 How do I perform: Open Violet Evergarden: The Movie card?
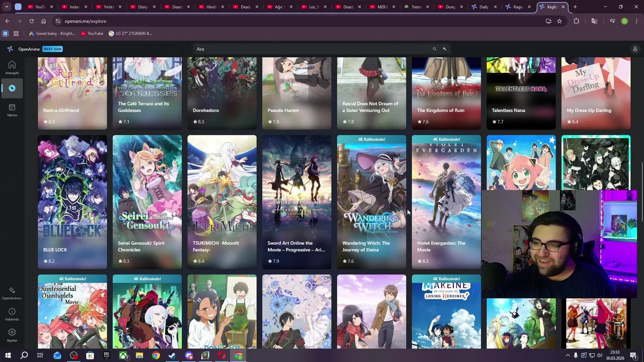[446, 202]
